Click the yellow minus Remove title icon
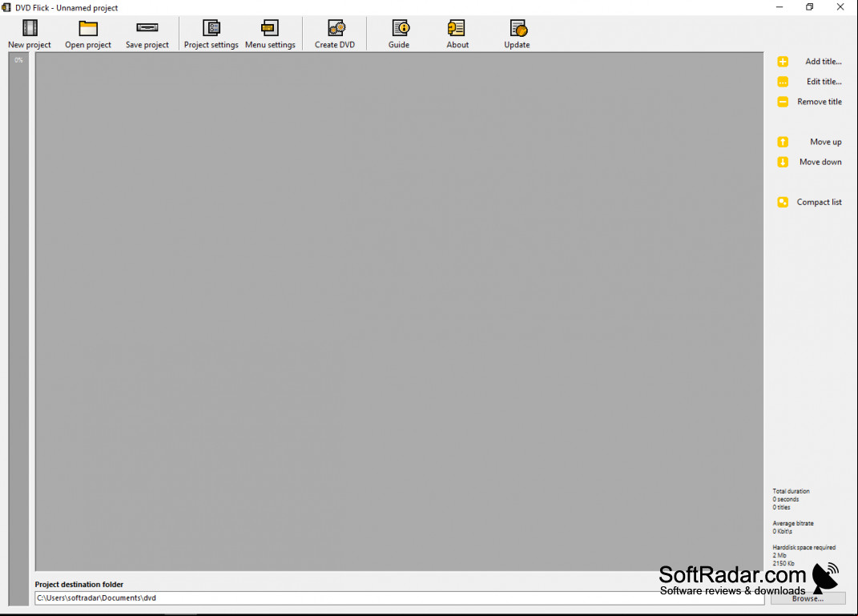This screenshot has height=616, width=858. click(x=783, y=102)
